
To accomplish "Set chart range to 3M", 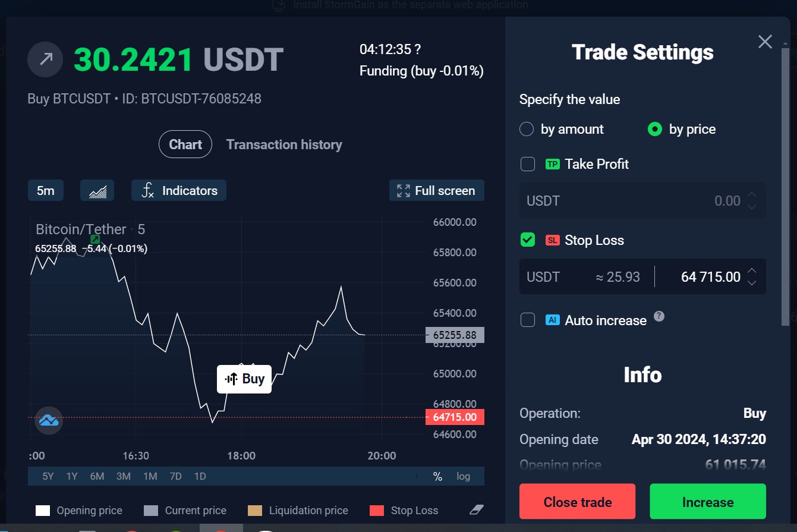I will (x=124, y=476).
